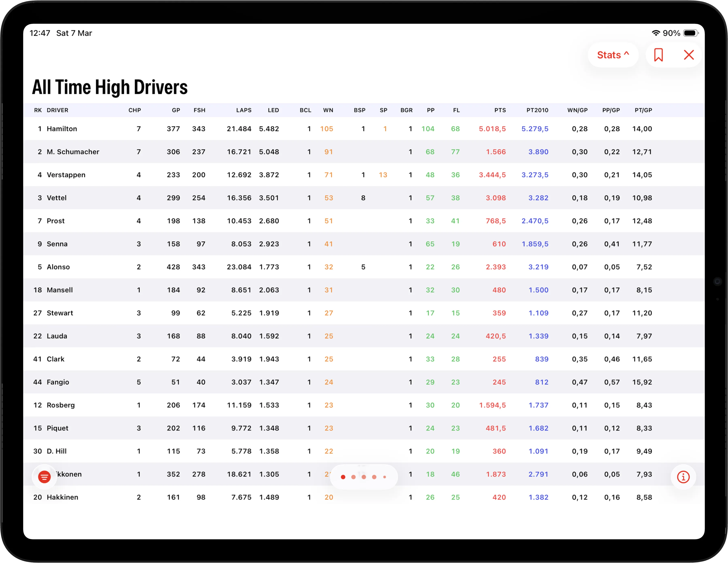Tap the battery indicator icon
The width and height of the screenshot is (728, 563).
pos(690,33)
